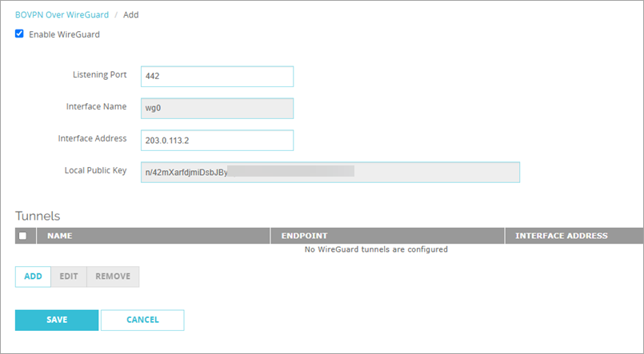The height and width of the screenshot is (354, 644).
Task: Click the Interface Name label
Action: 97,106
